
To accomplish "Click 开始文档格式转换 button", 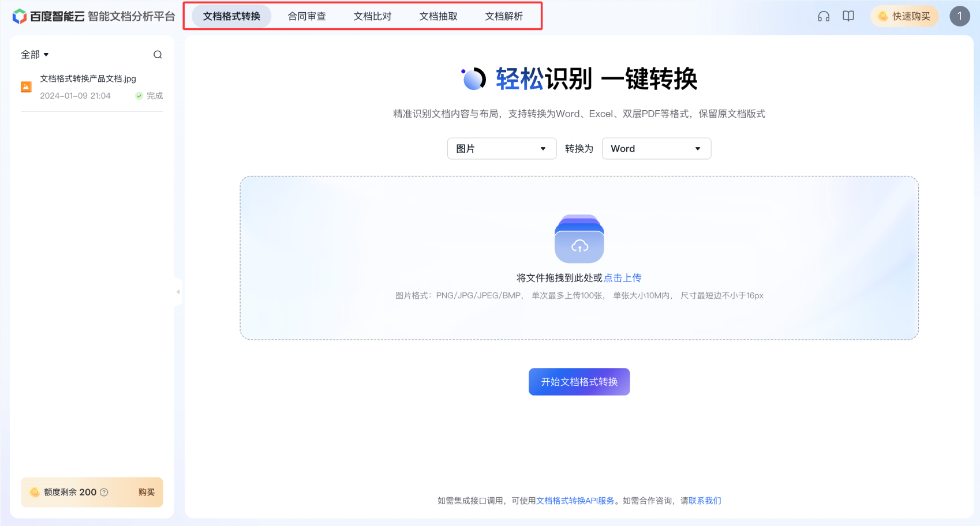I will tap(579, 382).
